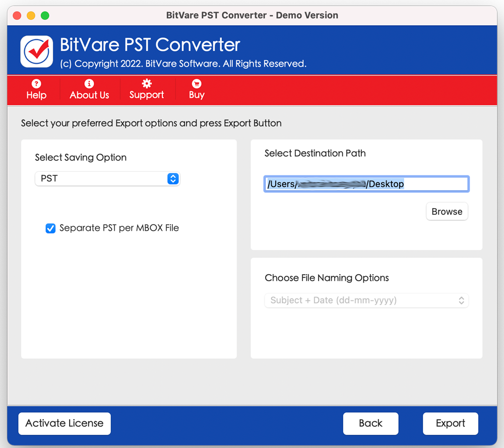Click the Select Saving Option label
This screenshot has height=448, width=504.
coord(81,158)
